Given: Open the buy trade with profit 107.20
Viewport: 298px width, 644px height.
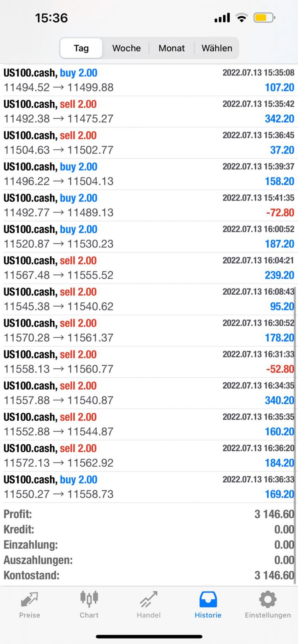Looking at the screenshot, I should coord(149,80).
